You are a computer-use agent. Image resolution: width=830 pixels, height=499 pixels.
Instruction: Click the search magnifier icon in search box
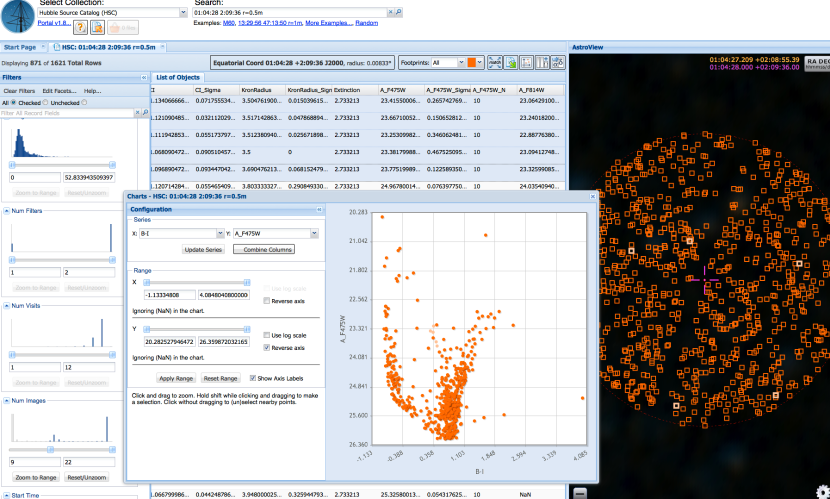coord(398,13)
